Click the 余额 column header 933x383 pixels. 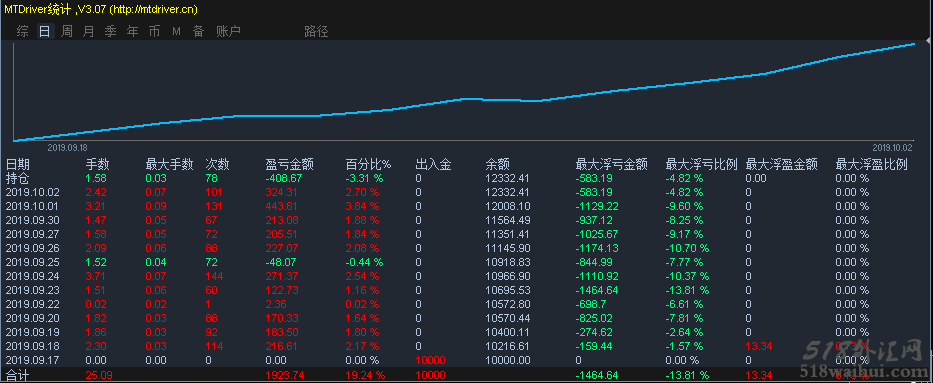pyautogui.click(x=498, y=165)
